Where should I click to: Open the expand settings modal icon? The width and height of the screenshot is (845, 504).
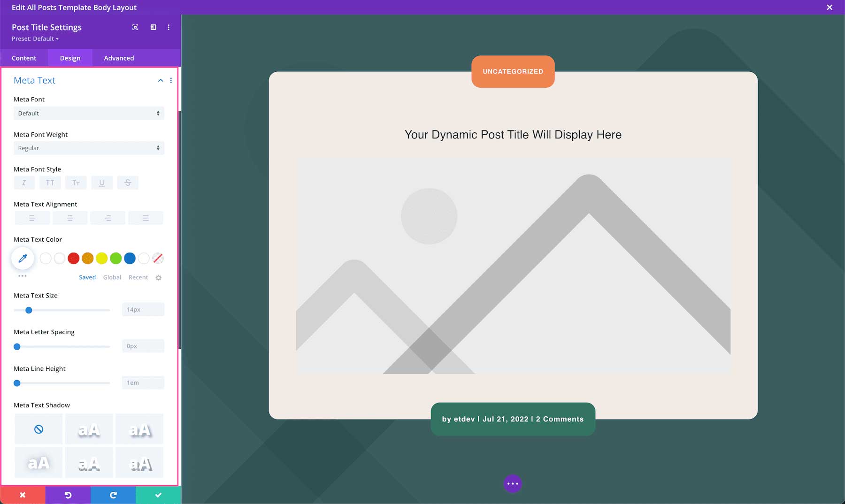[x=135, y=27]
